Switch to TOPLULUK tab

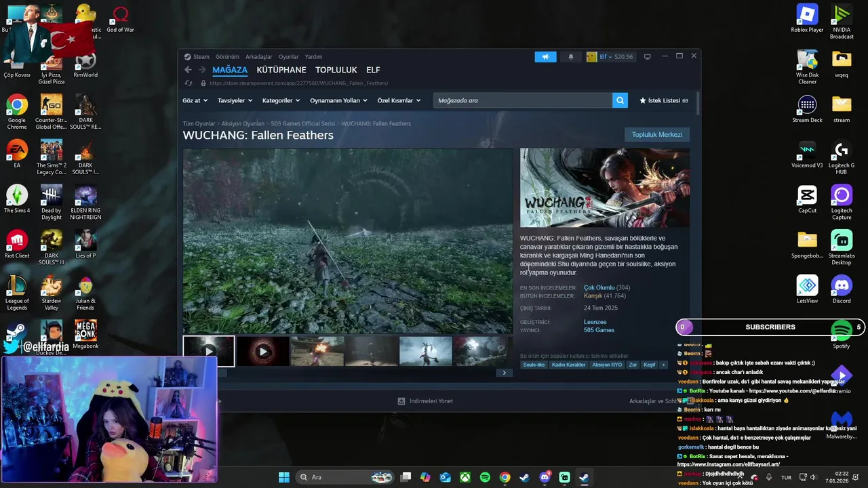pos(336,70)
